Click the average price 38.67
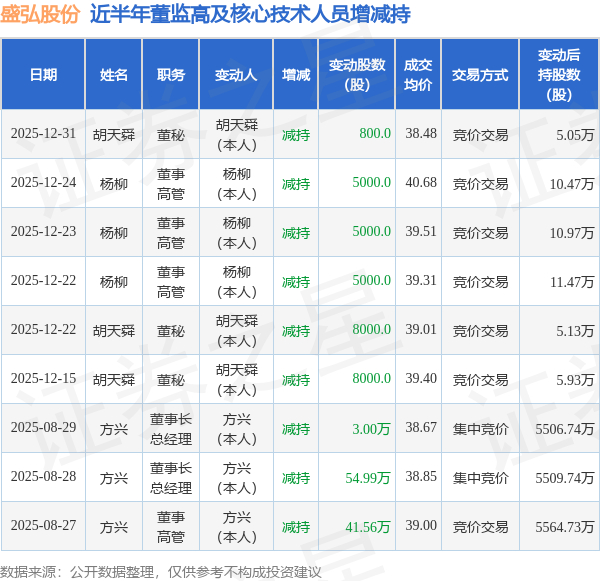 (x=421, y=428)
